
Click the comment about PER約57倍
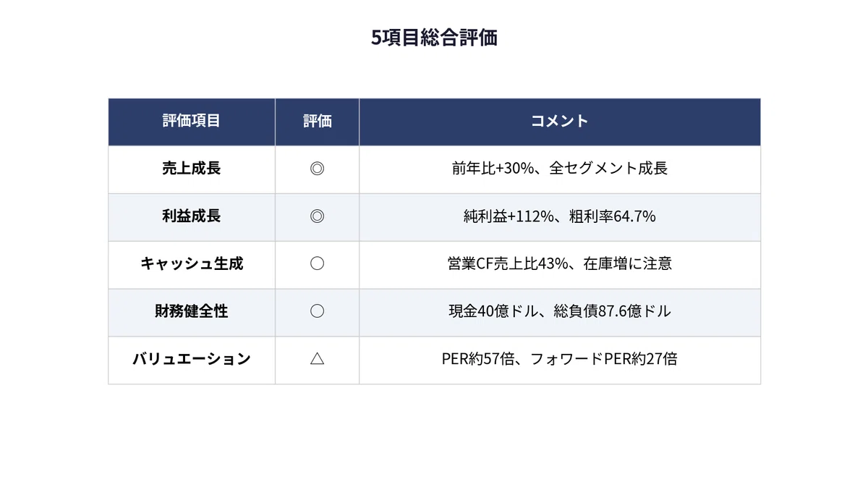[x=560, y=359]
